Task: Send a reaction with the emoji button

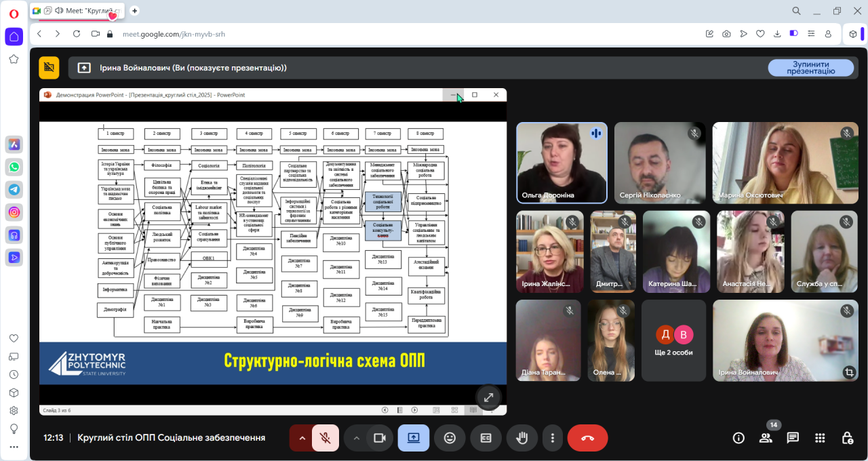Action: click(x=450, y=438)
